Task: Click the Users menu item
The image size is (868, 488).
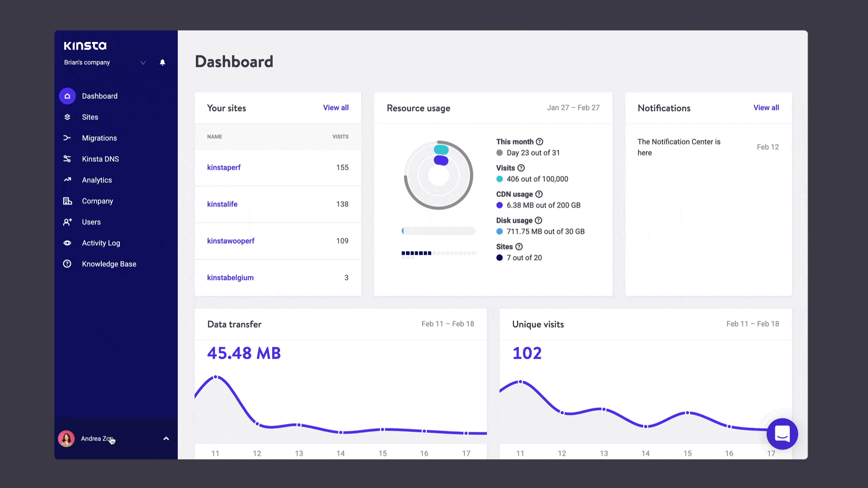Action: coord(91,222)
